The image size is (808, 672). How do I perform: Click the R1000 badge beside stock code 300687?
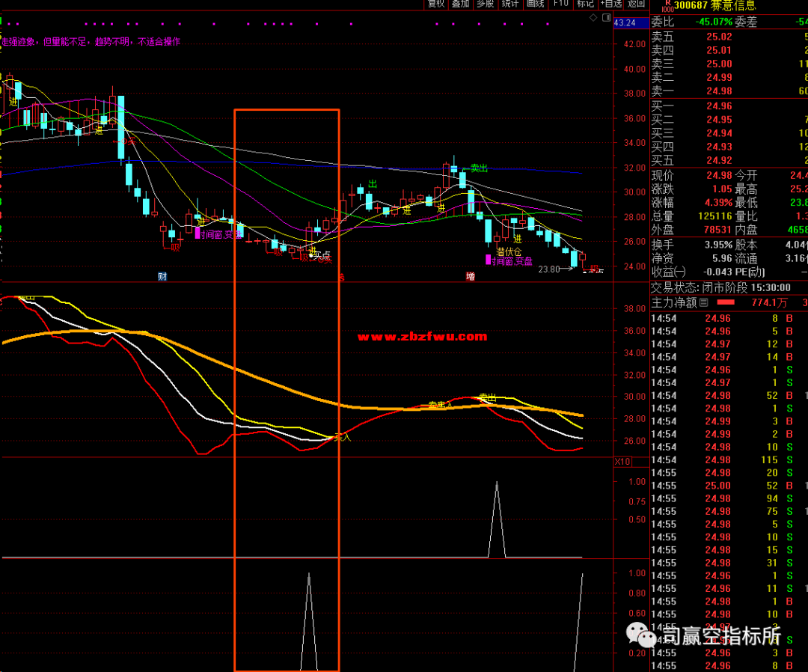tap(667, 6)
